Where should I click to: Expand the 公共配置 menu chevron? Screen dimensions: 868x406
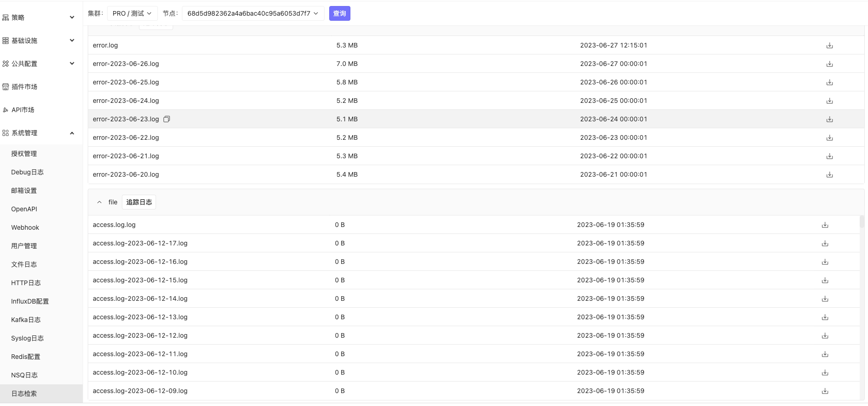[72, 64]
